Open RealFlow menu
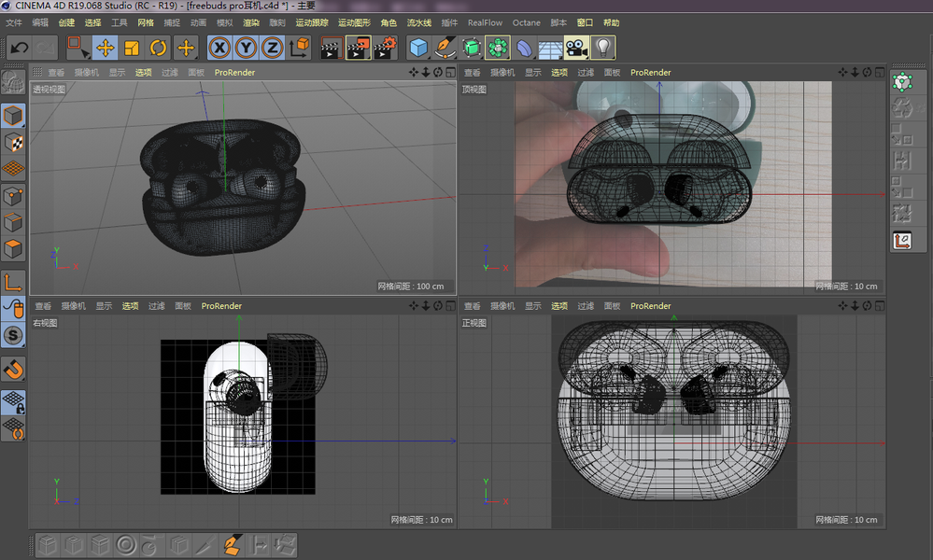The height and width of the screenshot is (560, 933). 485,22
